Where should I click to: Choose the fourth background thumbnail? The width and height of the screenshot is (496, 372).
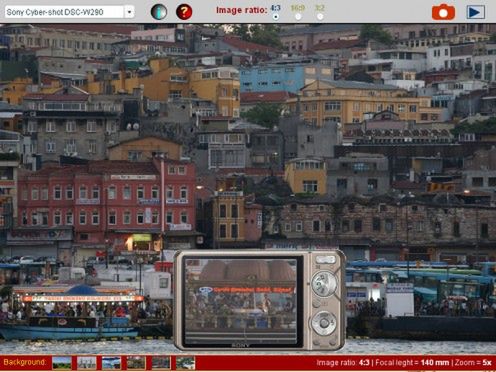[136, 363]
